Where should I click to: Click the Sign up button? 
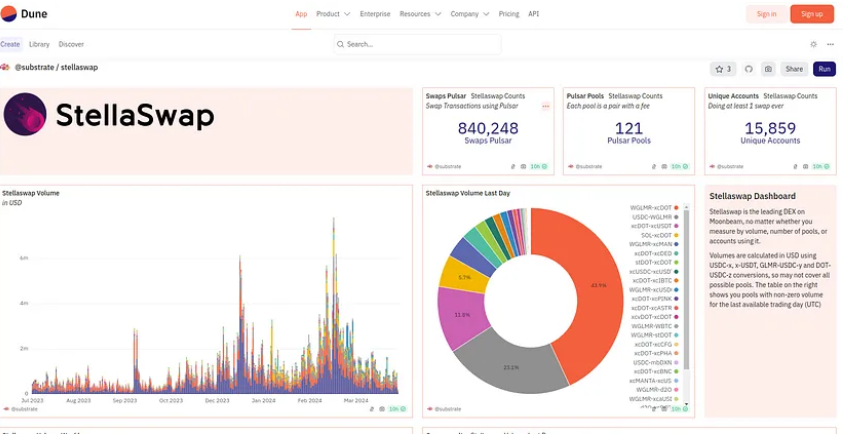(812, 14)
